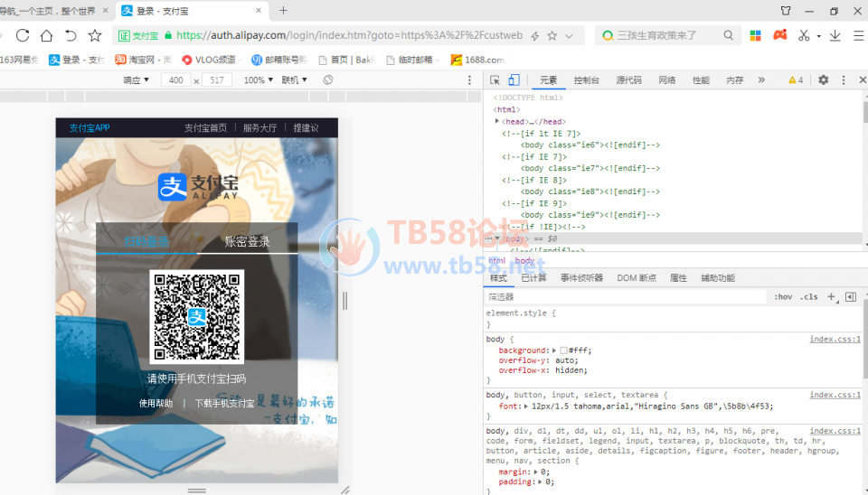Bookmark the page with the toolbar star icon
The width and height of the screenshot is (868, 495).
point(95,35)
